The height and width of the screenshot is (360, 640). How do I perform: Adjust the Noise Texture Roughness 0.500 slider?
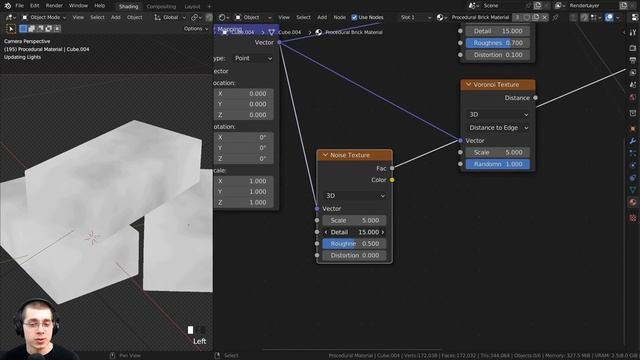point(354,243)
